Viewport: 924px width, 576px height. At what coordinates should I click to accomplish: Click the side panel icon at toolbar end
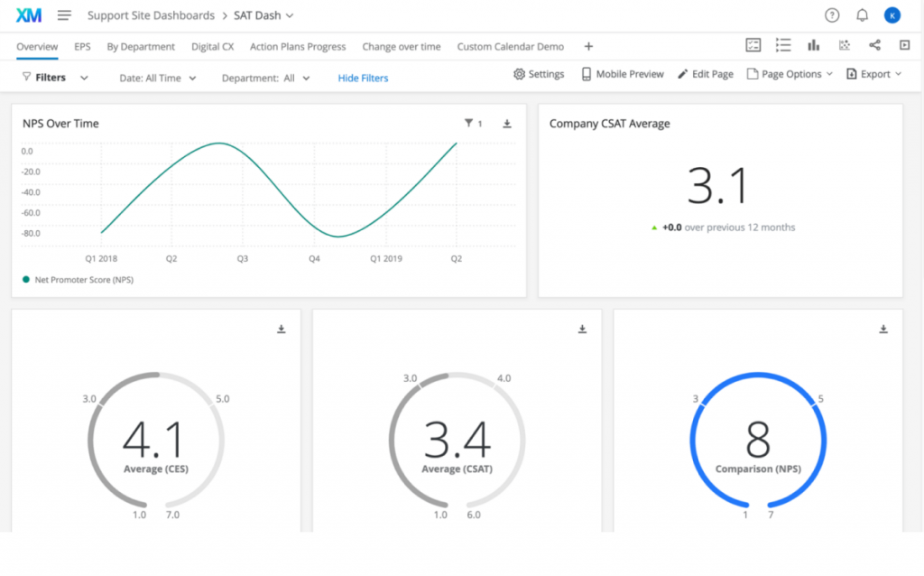(904, 45)
